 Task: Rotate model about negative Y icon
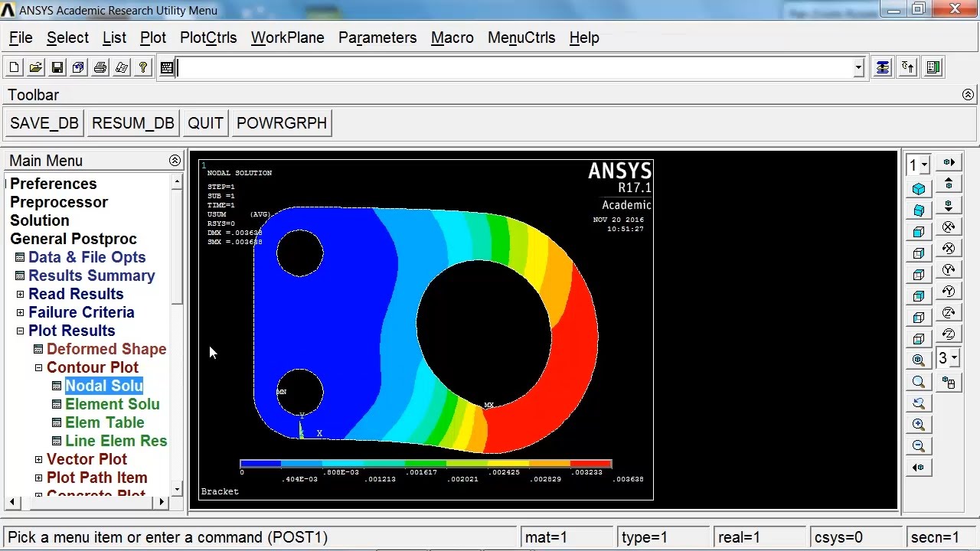[949, 292]
